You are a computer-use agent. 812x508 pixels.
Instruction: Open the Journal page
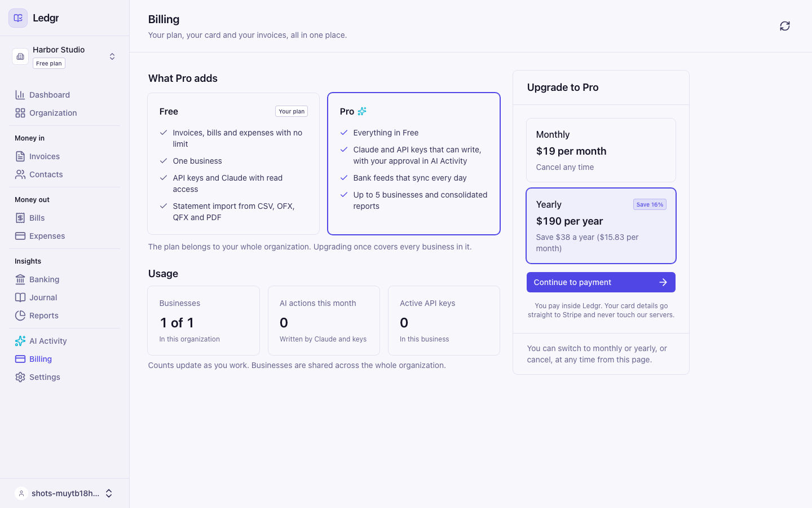pos(64,297)
